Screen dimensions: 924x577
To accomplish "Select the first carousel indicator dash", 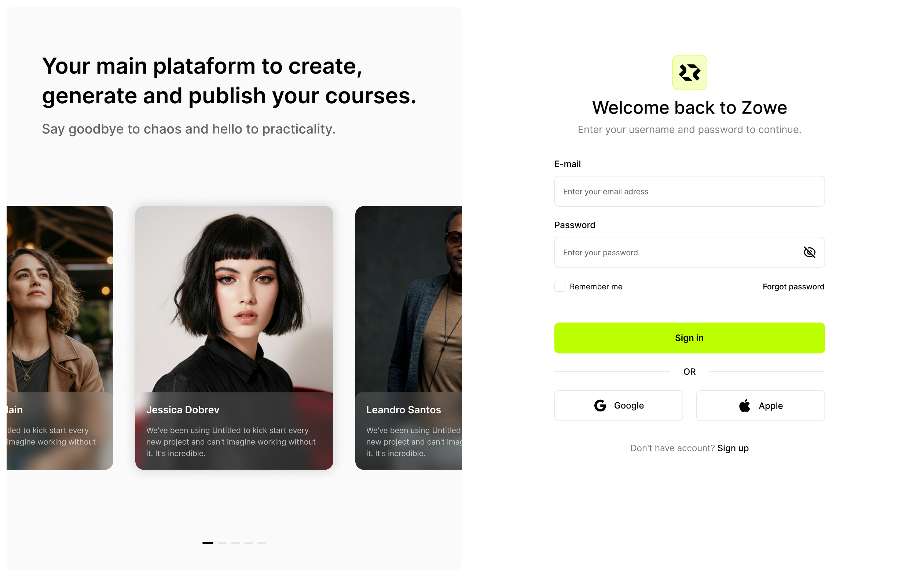I will pos(208,543).
